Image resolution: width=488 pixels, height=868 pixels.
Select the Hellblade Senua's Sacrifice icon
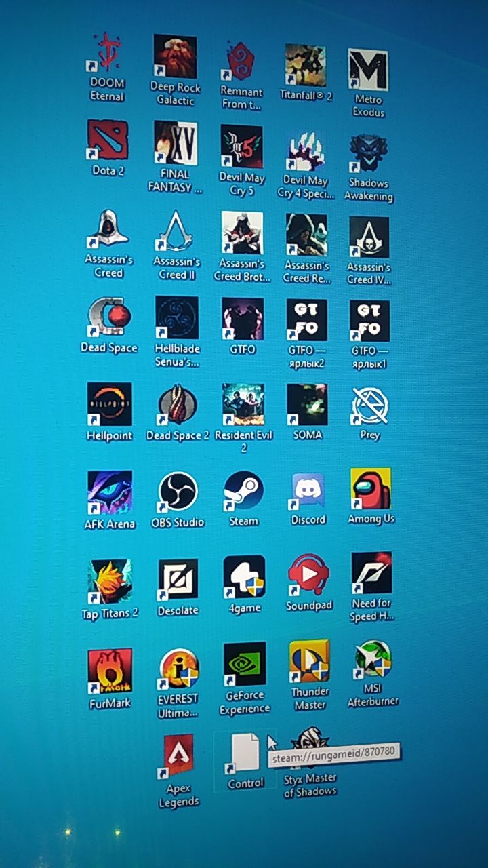(x=176, y=317)
